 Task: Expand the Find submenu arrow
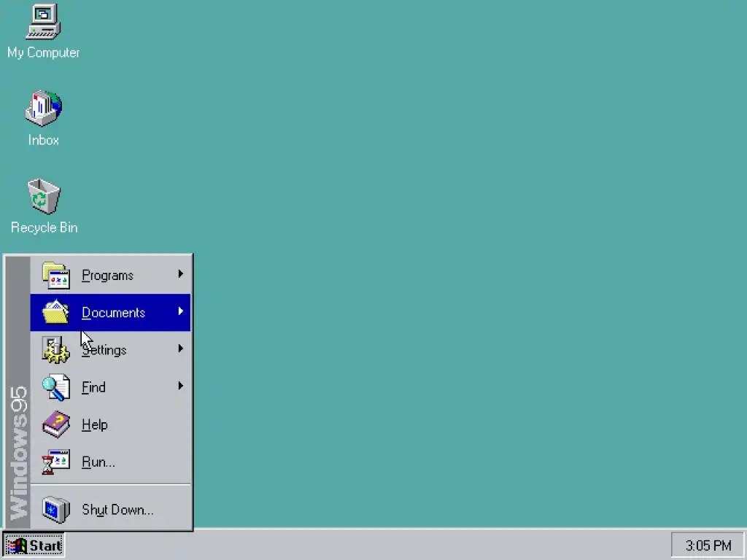tap(181, 386)
